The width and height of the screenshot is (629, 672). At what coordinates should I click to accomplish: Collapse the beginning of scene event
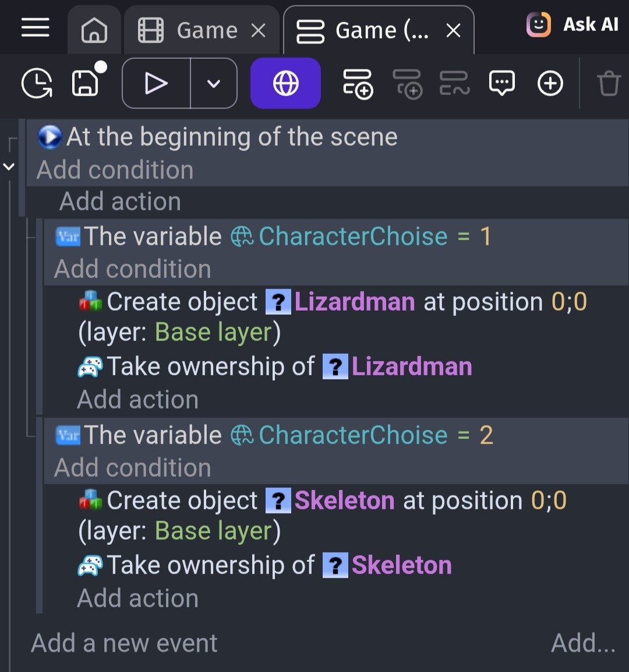click(9, 167)
